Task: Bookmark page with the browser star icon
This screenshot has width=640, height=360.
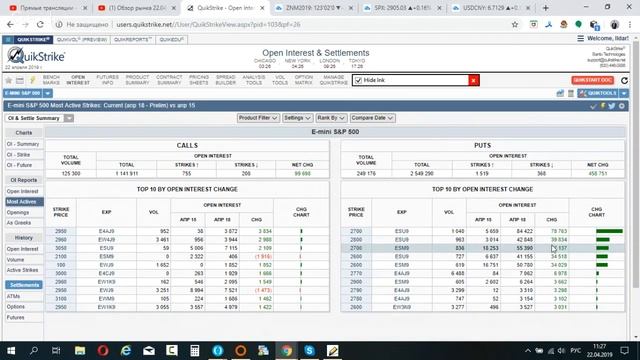Action: pyautogui.click(x=515, y=24)
